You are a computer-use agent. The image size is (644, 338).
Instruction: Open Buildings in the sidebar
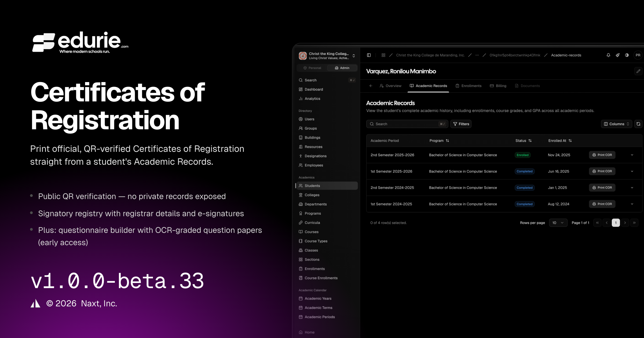(327, 138)
